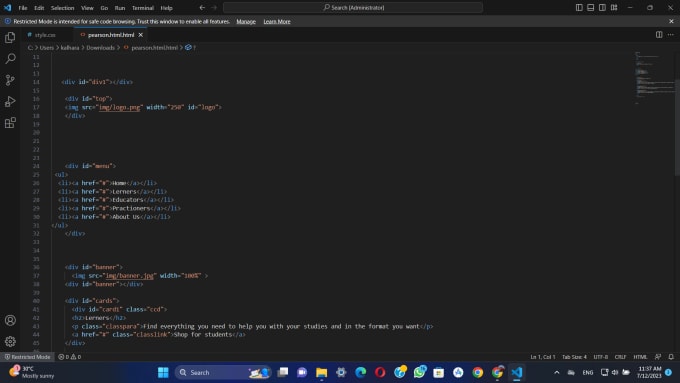Open the Customize Layout icon
This screenshot has width=680, height=383.
pos(614,7)
